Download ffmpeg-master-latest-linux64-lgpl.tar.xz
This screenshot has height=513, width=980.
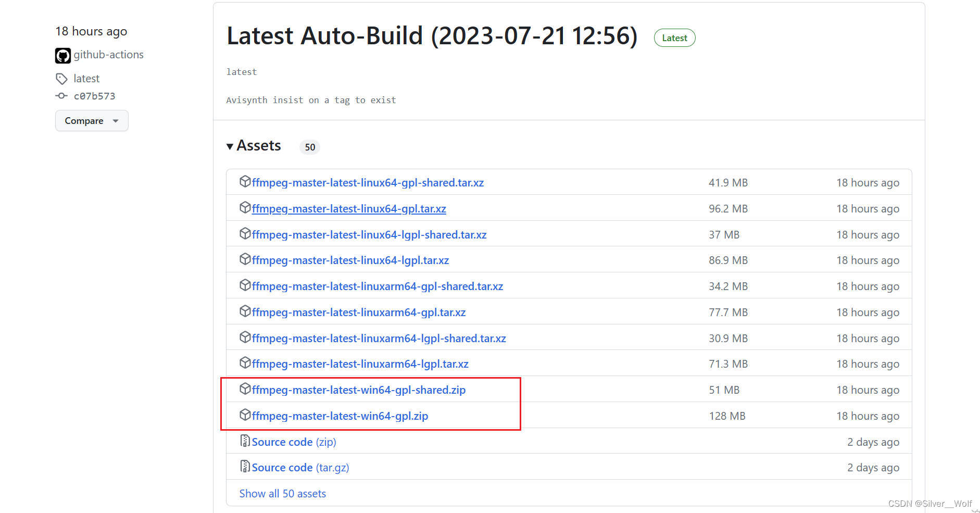350,260
